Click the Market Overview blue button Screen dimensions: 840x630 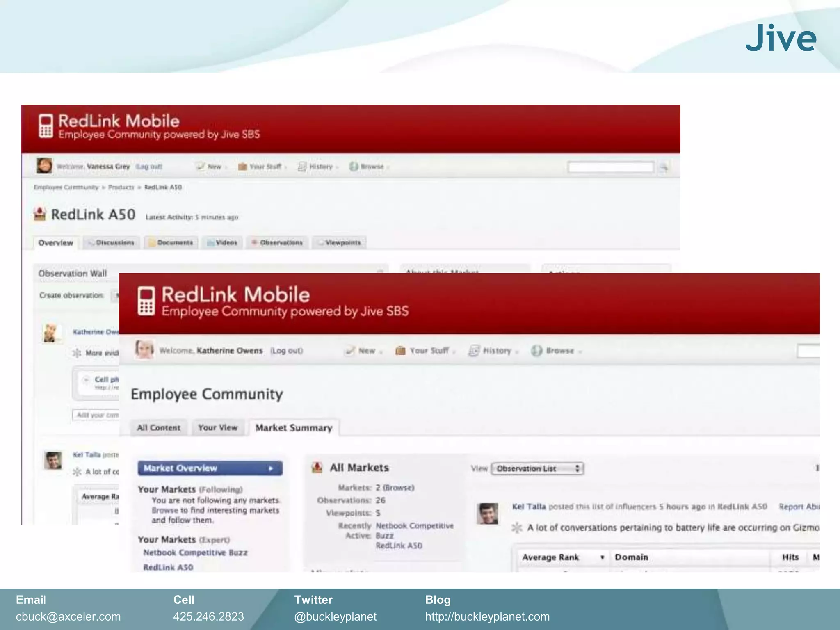point(210,468)
